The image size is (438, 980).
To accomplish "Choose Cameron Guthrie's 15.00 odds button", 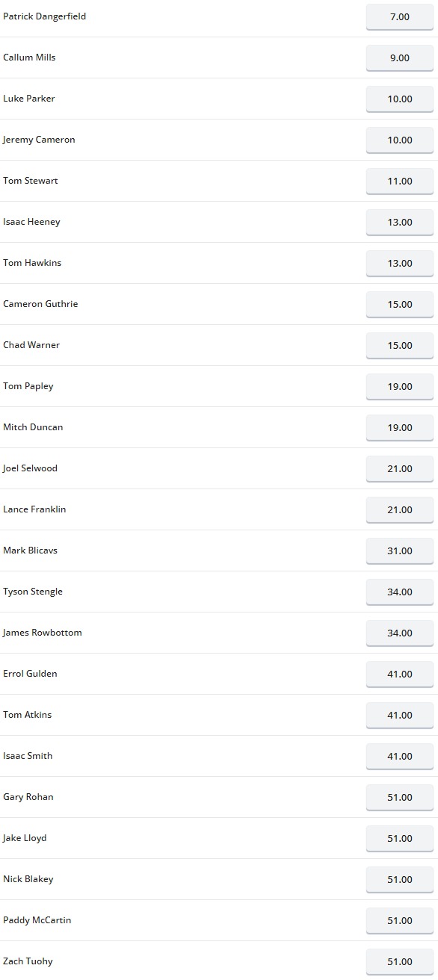I will tap(400, 304).
